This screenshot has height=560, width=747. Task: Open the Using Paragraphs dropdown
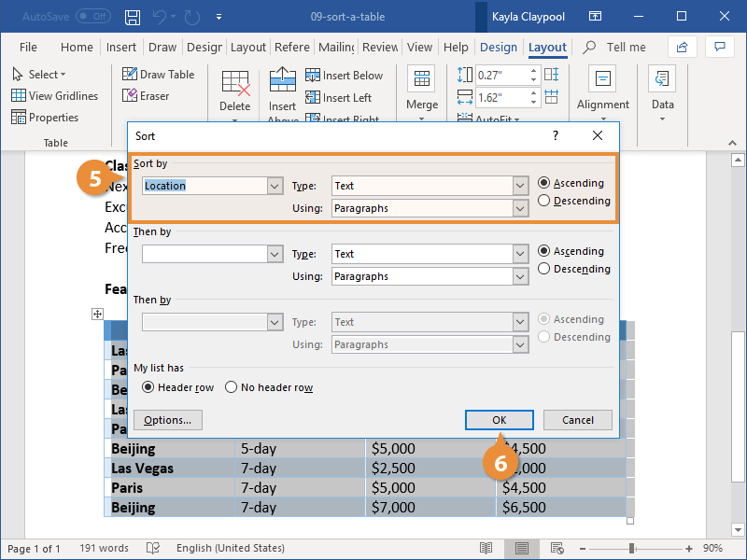519,207
